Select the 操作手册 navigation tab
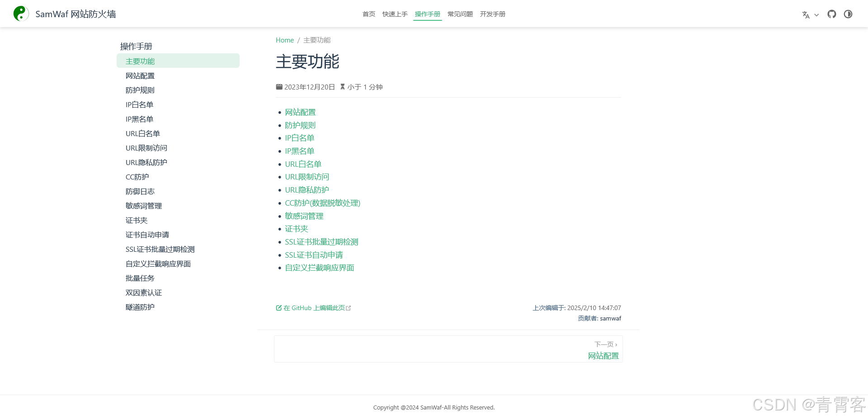The image size is (868, 419). 428,14
